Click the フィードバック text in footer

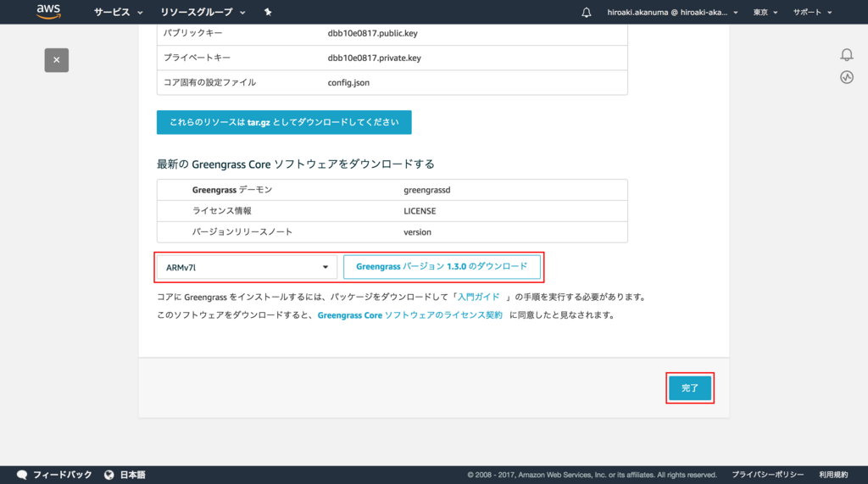(63, 475)
